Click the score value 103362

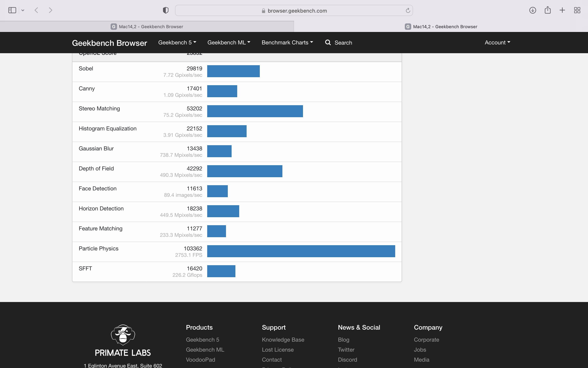pos(193,248)
